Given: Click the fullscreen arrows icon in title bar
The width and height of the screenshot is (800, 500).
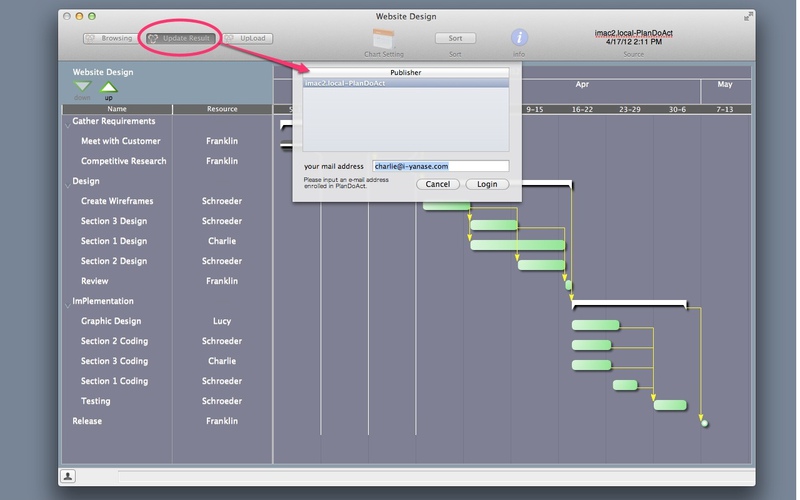Looking at the screenshot, I should pyautogui.click(x=748, y=17).
